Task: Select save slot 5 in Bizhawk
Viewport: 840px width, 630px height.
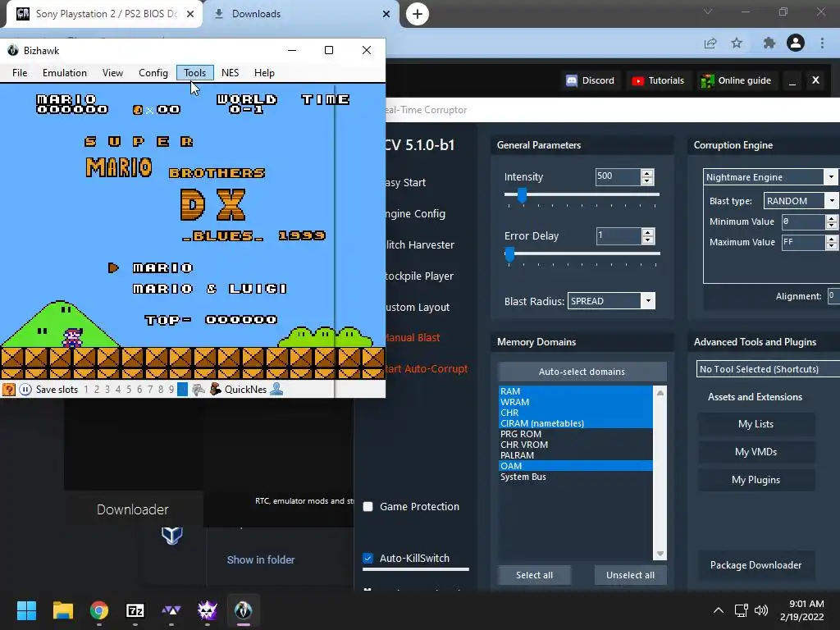Action: (129, 390)
